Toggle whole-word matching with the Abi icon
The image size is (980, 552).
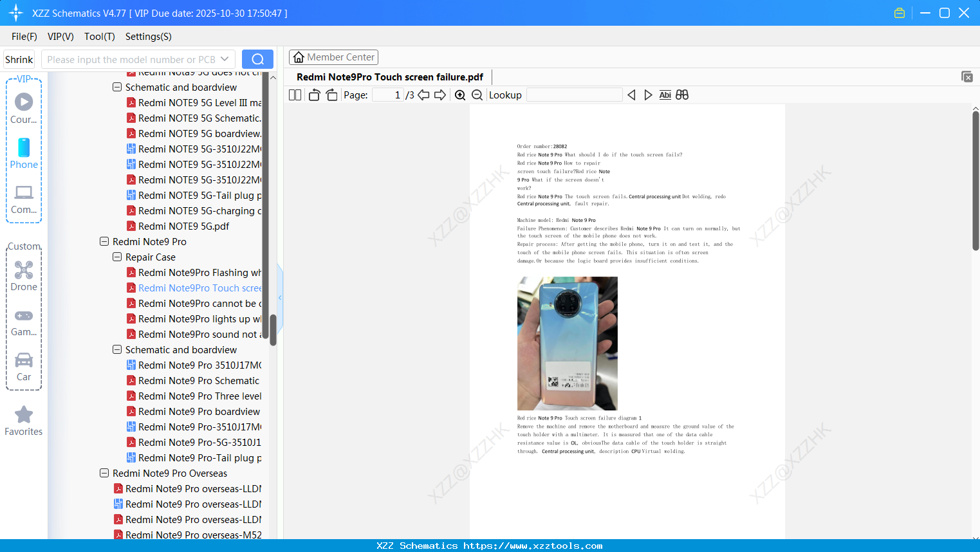(665, 95)
